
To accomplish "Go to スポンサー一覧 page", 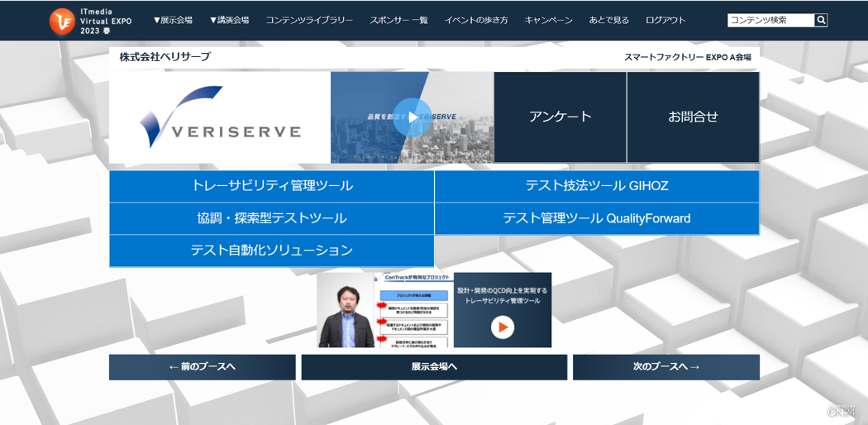I will [x=398, y=21].
